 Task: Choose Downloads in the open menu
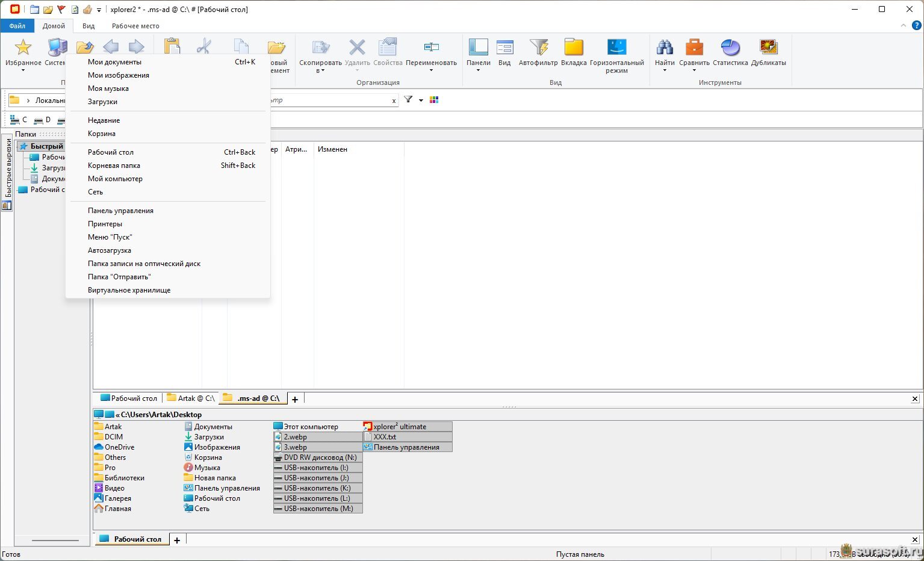(102, 102)
